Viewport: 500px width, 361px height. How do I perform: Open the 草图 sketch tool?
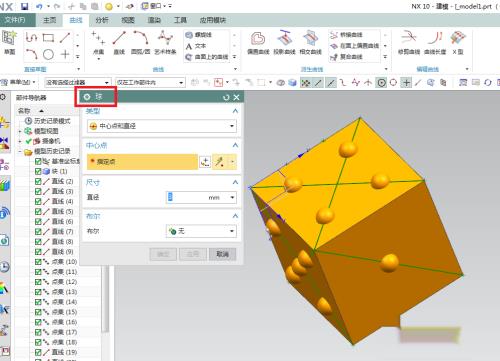point(9,42)
